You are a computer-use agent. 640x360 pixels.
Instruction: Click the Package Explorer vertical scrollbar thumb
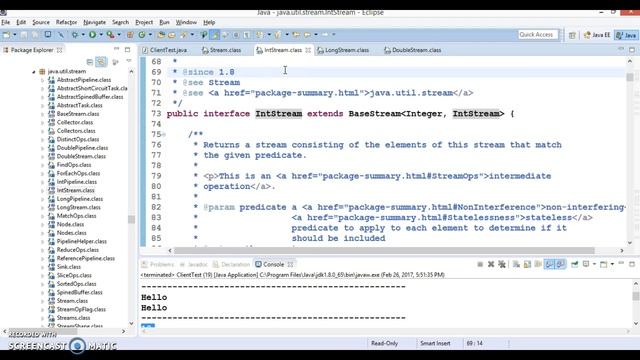[x=131, y=219]
